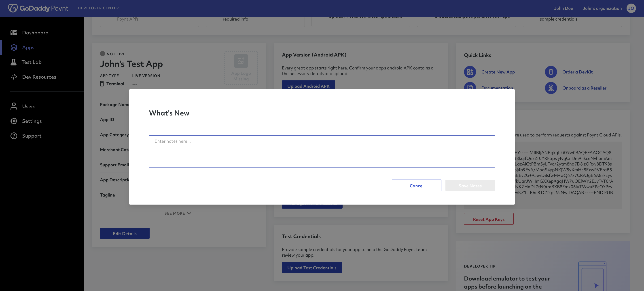Click the Onboard as a Reseller link
The image size is (644, 291).
pyautogui.click(x=585, y=88)
